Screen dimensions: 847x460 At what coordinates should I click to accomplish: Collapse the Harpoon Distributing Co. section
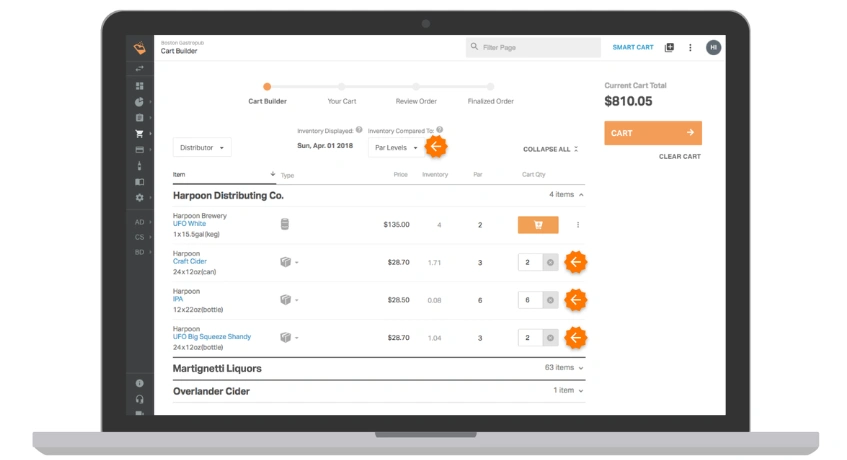coord(581,195)
